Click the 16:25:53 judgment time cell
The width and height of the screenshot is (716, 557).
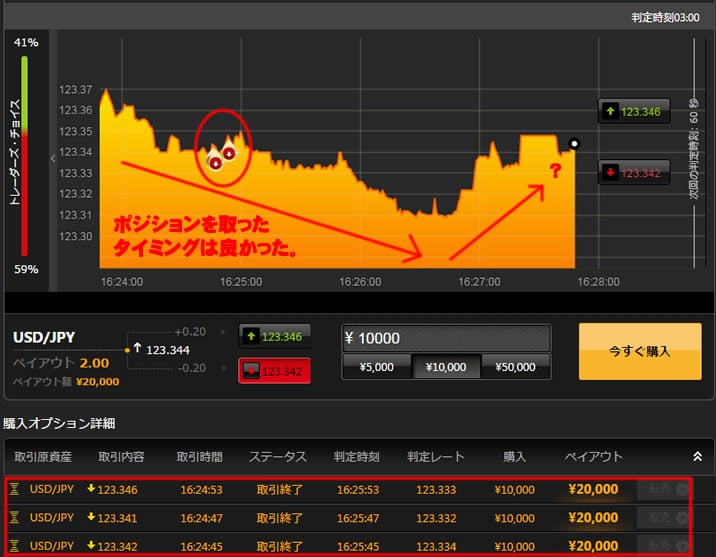pyautogui.click(x=358, y=490)
